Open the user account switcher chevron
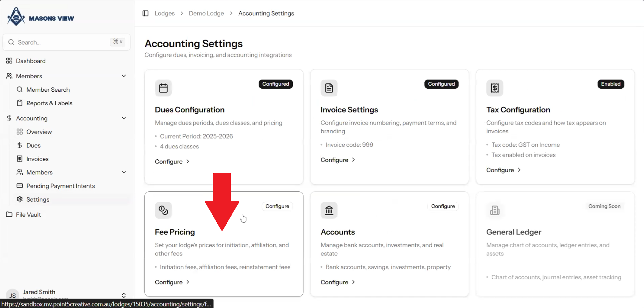The width and height of the screenshot is (644, 308). click(x=124, y=295)
